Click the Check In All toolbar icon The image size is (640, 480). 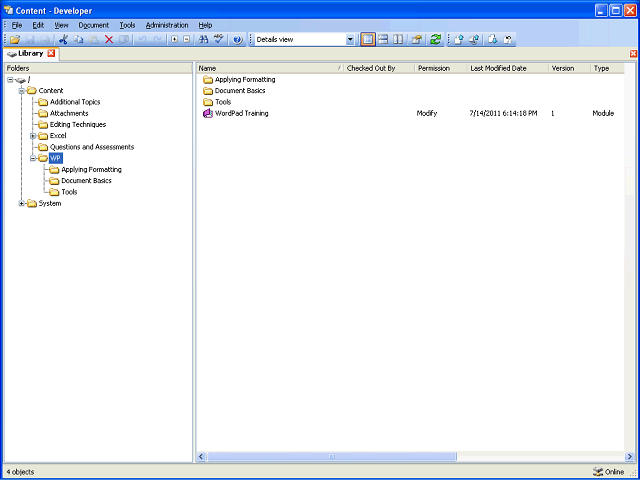point(473,40)
